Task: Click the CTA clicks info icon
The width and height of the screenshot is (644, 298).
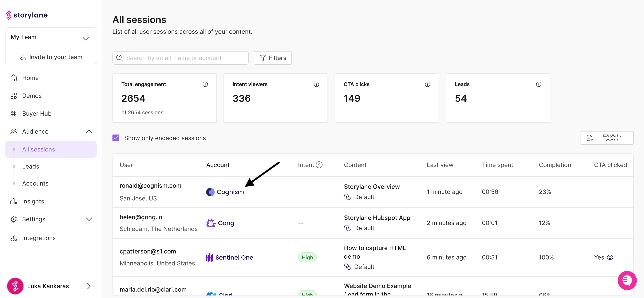Action: [x=427, y=84]
